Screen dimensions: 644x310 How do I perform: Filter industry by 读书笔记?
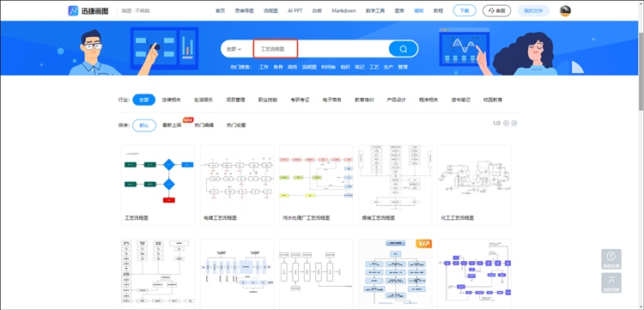[x=461, y=100]
